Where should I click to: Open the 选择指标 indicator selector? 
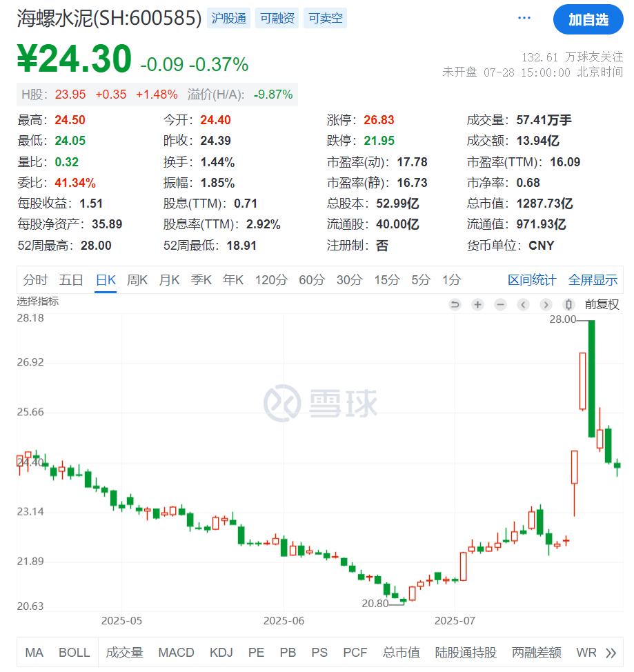pyautogui.click(x=38, y=302)
